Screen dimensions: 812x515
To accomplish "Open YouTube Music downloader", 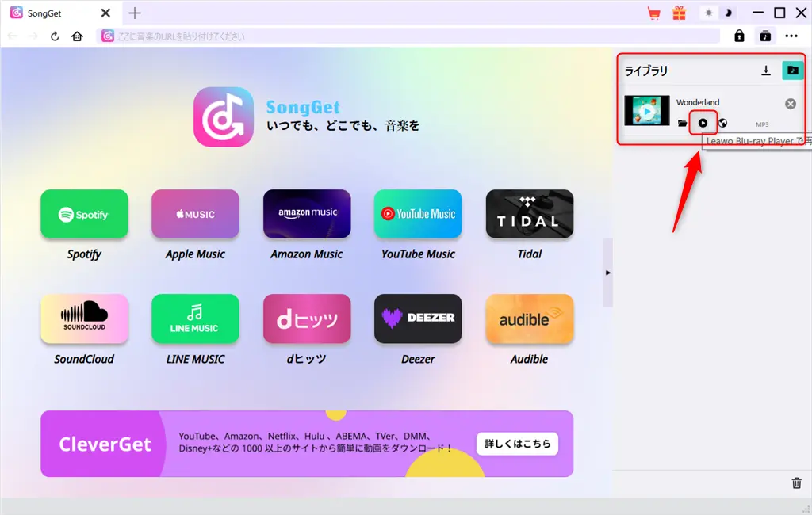I will (x=418, y=213).
